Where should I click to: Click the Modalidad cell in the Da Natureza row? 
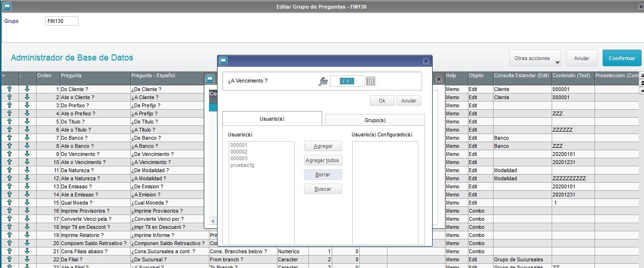(x=522, y=170)
